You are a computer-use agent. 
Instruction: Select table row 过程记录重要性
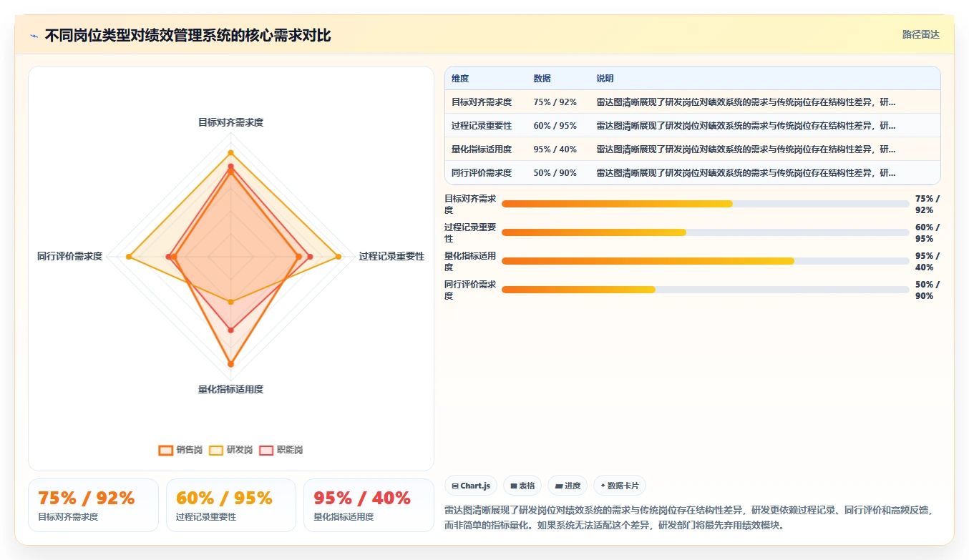(x=692, y=126)
